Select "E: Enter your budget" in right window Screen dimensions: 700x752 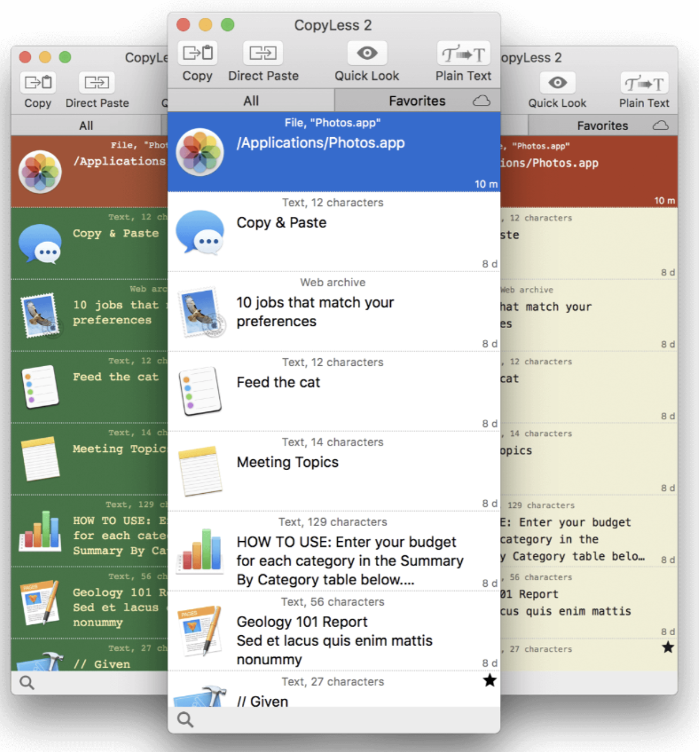tap(589, 531)
